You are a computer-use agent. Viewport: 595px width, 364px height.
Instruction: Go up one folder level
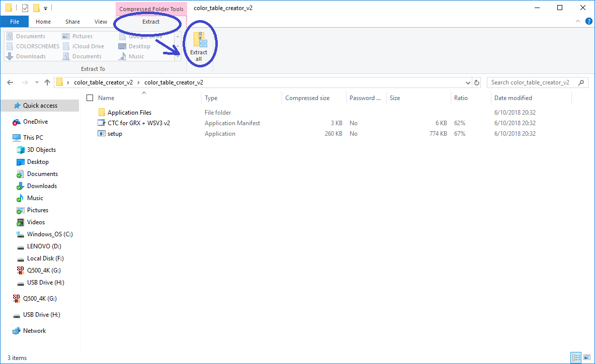(x=47, y=82)
